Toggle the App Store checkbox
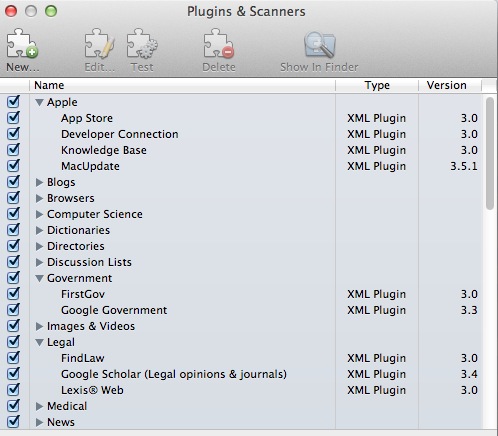This screenshot has height=436, width=498. click(13, 118)
